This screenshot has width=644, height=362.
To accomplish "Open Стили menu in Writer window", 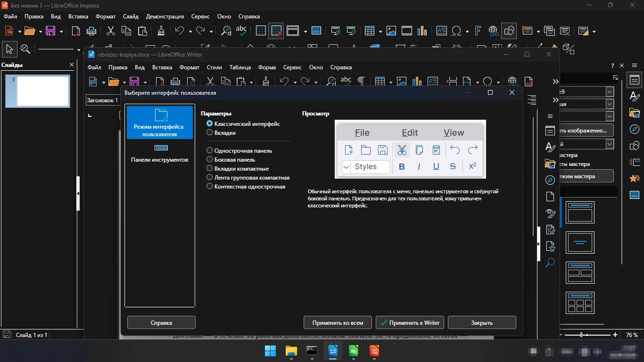I will [x=214, y=67].
